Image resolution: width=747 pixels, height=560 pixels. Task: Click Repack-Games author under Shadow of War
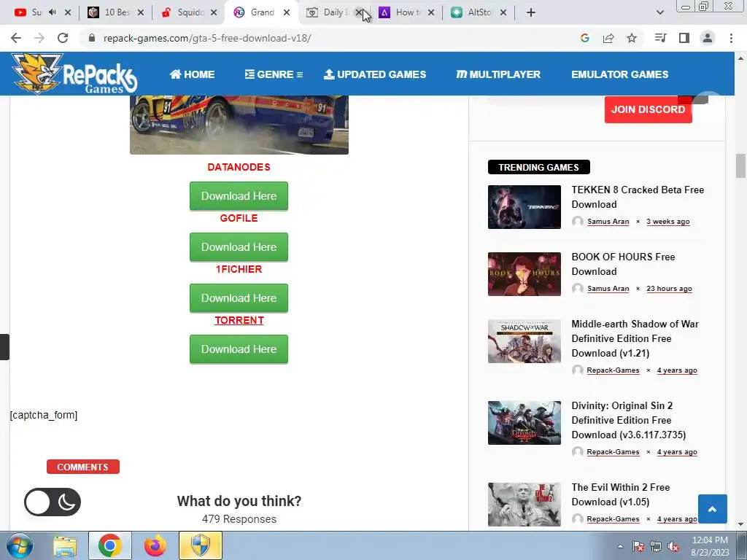tap(613, 370)
